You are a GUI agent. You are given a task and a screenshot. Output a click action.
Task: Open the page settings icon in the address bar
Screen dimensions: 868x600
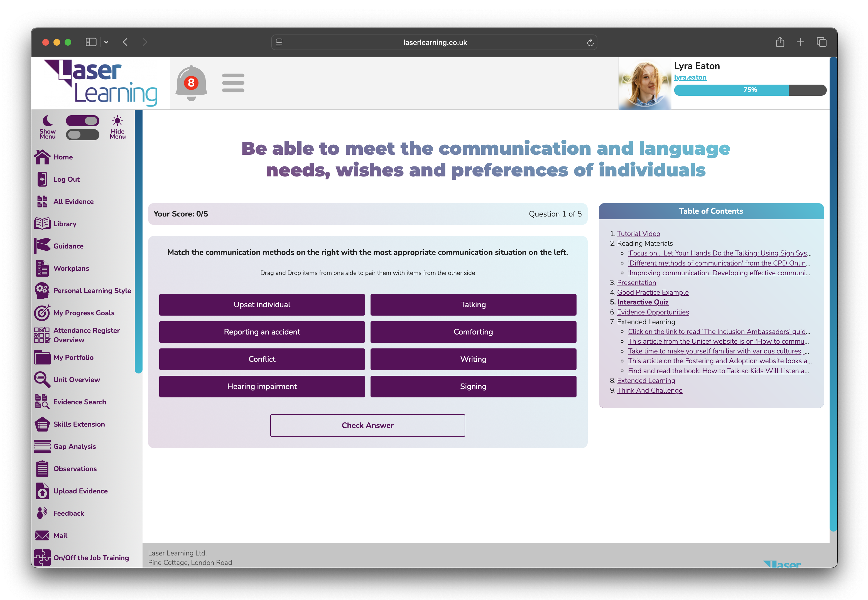pyautogui.click(x=279, y=43)
